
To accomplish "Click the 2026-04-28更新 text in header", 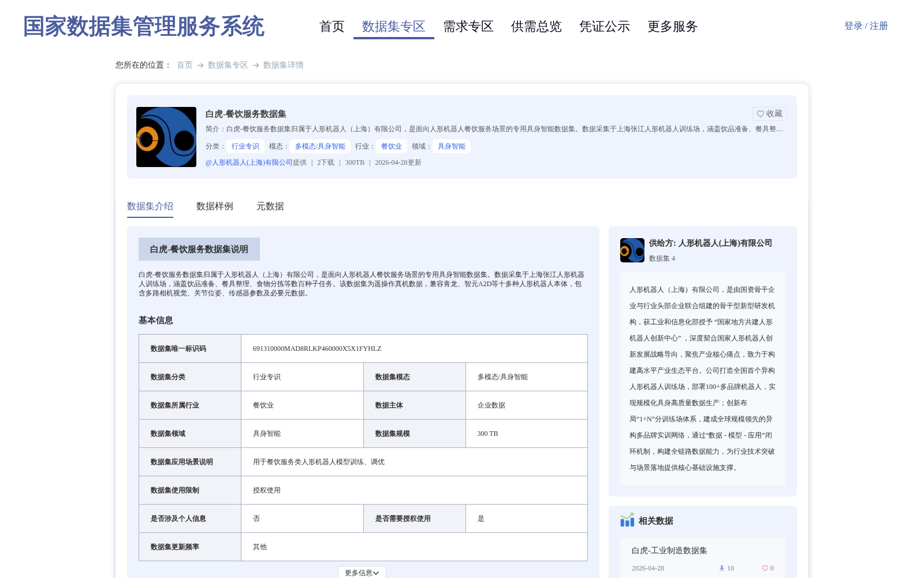I will pos(398,162).
